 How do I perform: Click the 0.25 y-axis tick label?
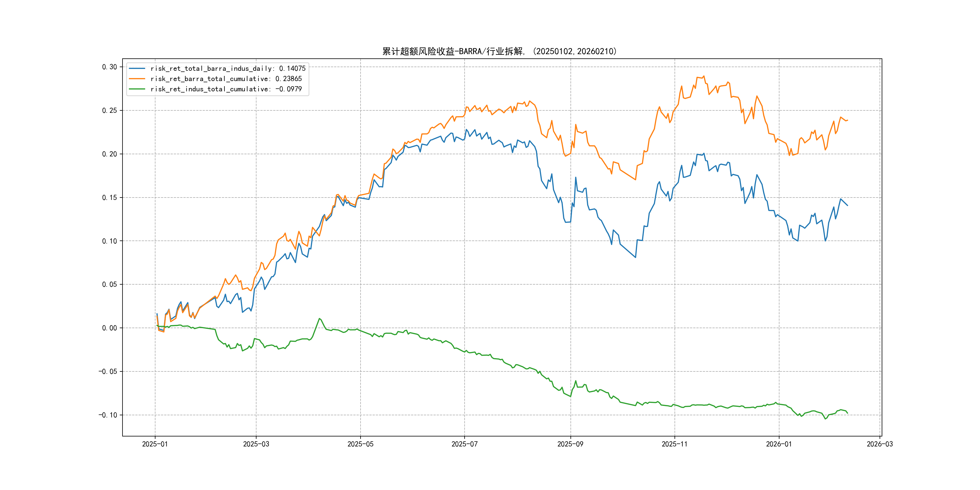coord(109,110)
